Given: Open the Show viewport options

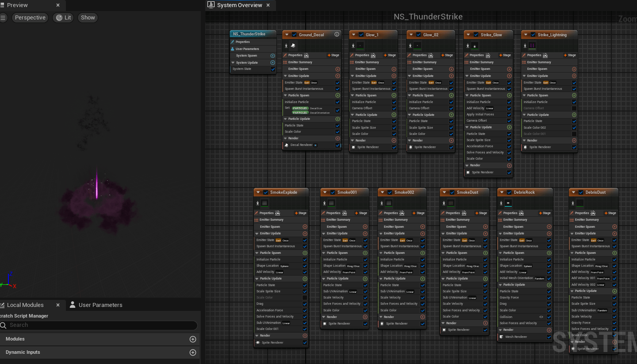Looking at the screenshot, I should coord(88,18).
